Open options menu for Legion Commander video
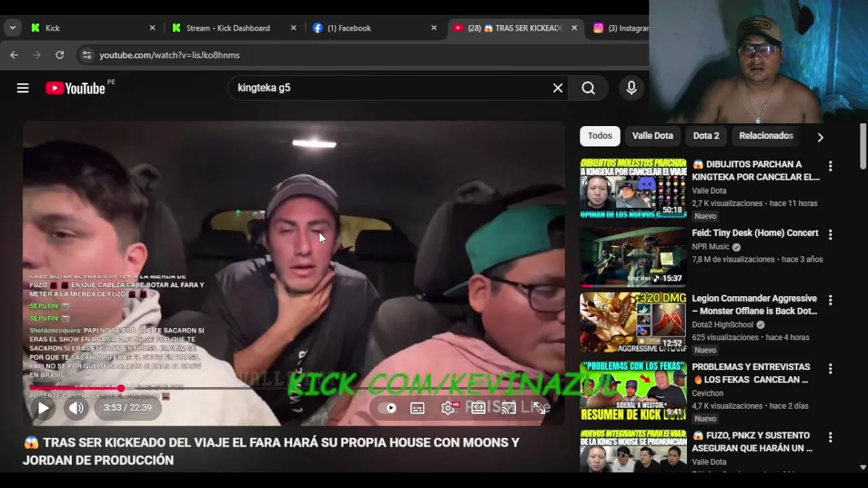Viewport: 868px width, 488px height. [x=830, y=300]
